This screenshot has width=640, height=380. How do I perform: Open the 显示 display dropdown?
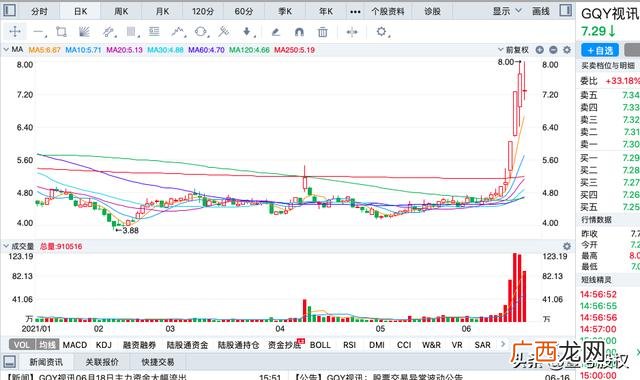pyautogui.click(x=507, y=11)
